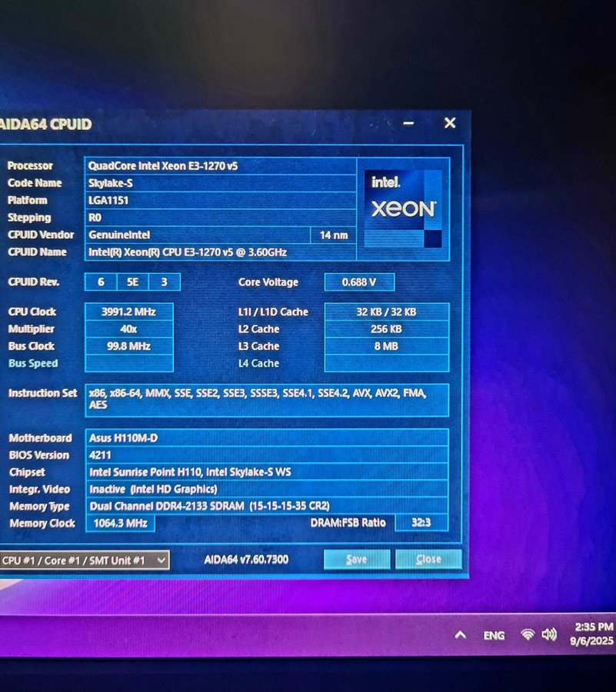Click the AIDA64 v7.60.7300 version text
This screenshot has width=616, height=692.
click(246, 560)
